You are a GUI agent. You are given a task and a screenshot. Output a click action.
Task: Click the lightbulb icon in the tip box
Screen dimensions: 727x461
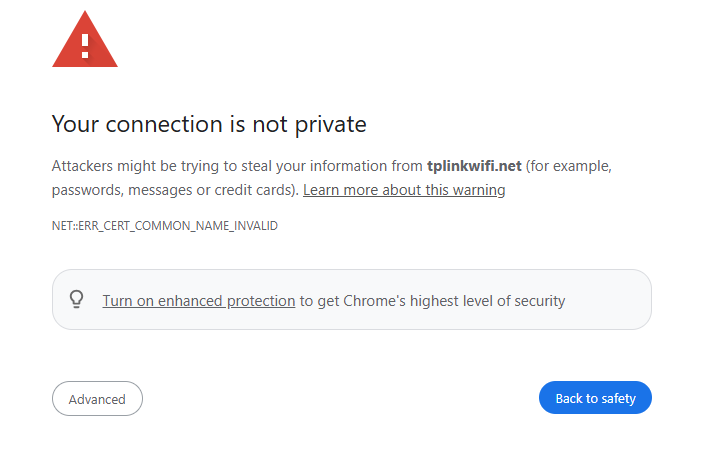coord(77,299)
